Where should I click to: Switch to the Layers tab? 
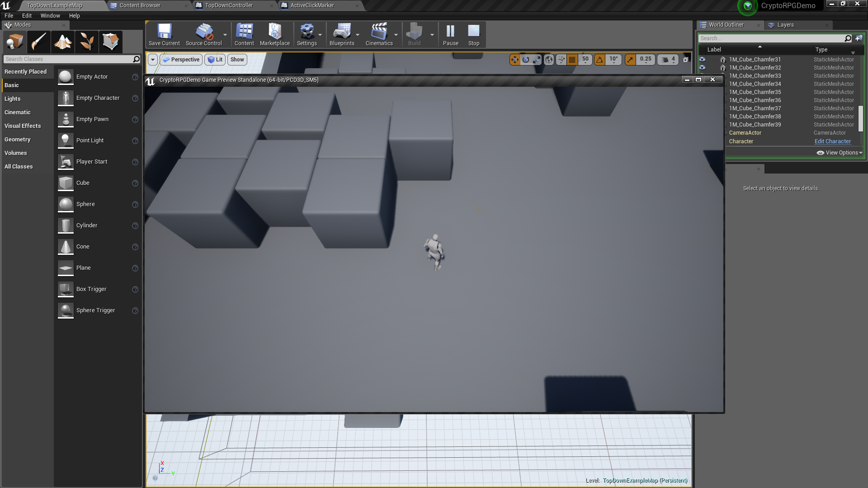point(785,25)
